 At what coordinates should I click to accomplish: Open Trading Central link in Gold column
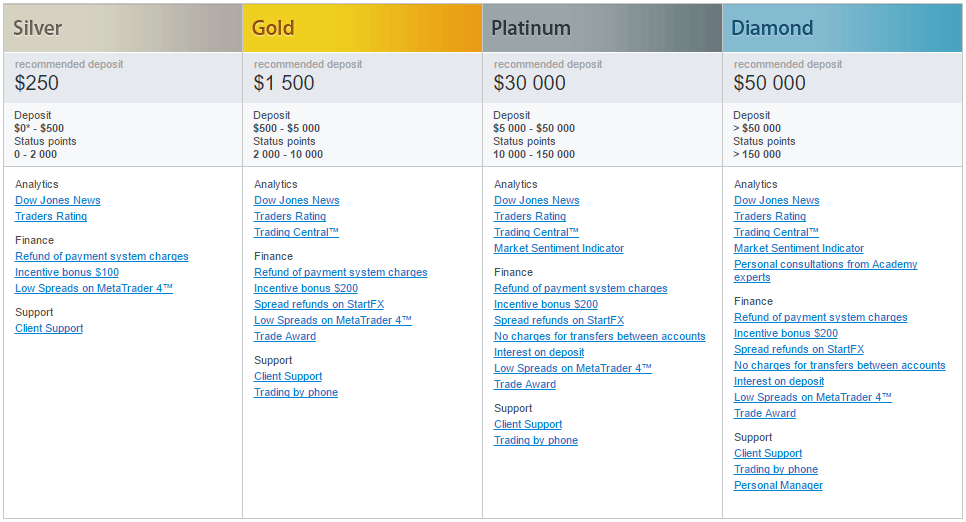point(296,232)
